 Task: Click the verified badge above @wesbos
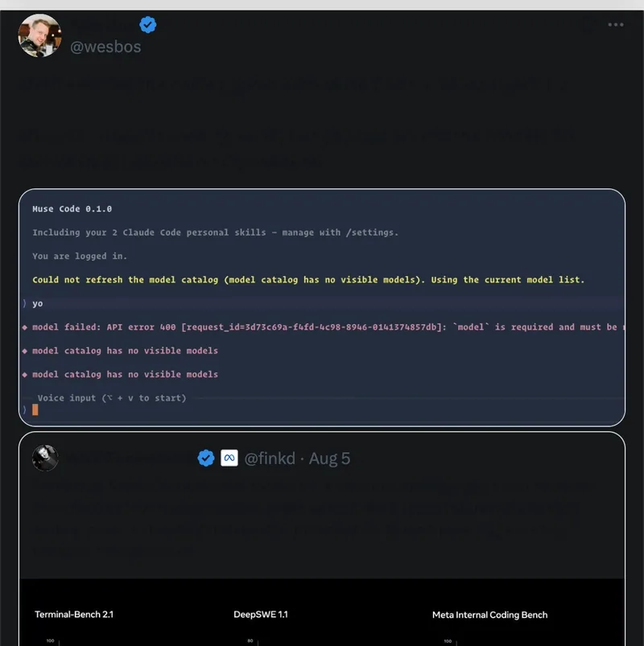147,25
